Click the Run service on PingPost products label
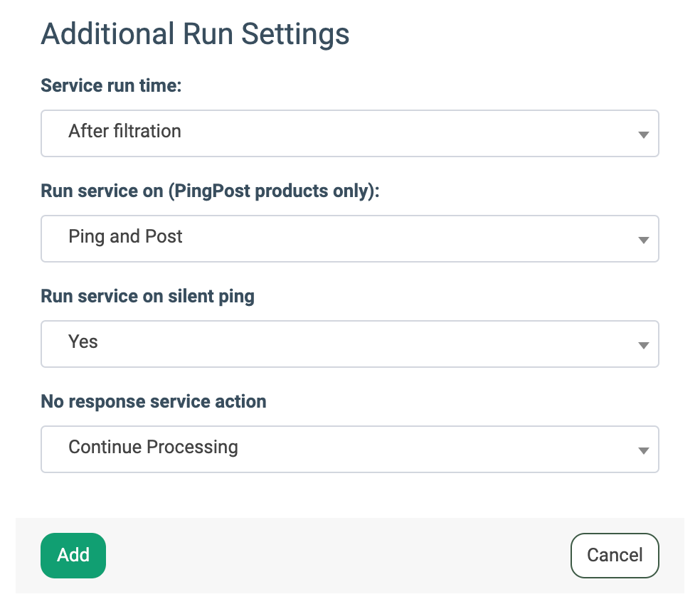This screenshot has height=609, width=700. point(210,191)
